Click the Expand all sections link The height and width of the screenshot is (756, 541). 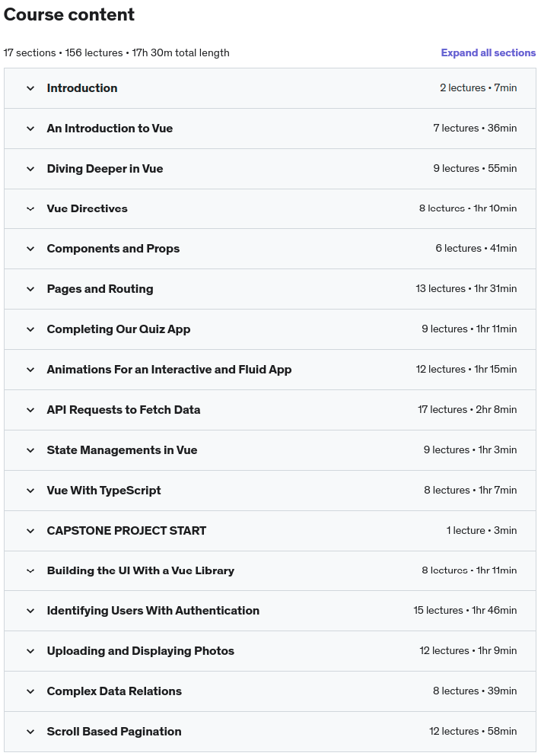[x=488, y=53]
